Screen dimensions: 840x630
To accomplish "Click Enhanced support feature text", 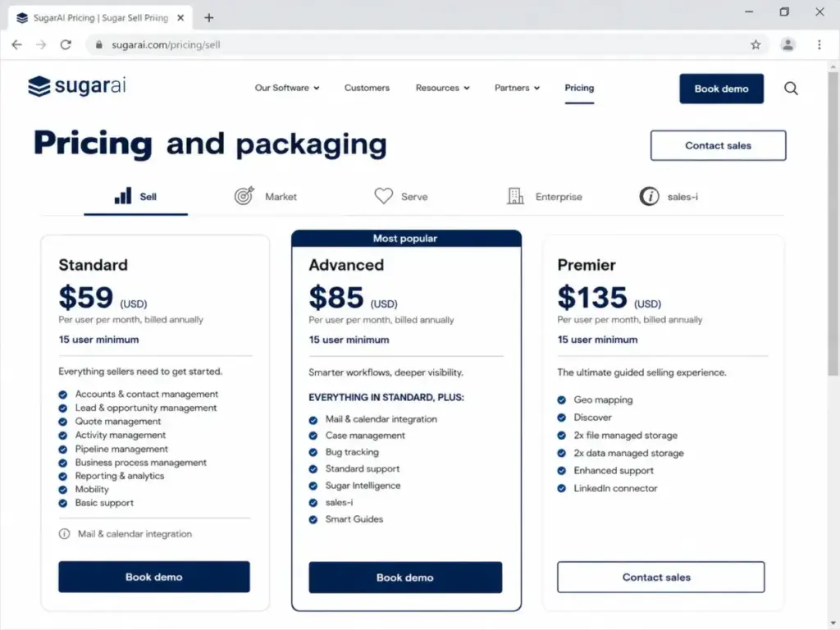I will click(614, 470).
